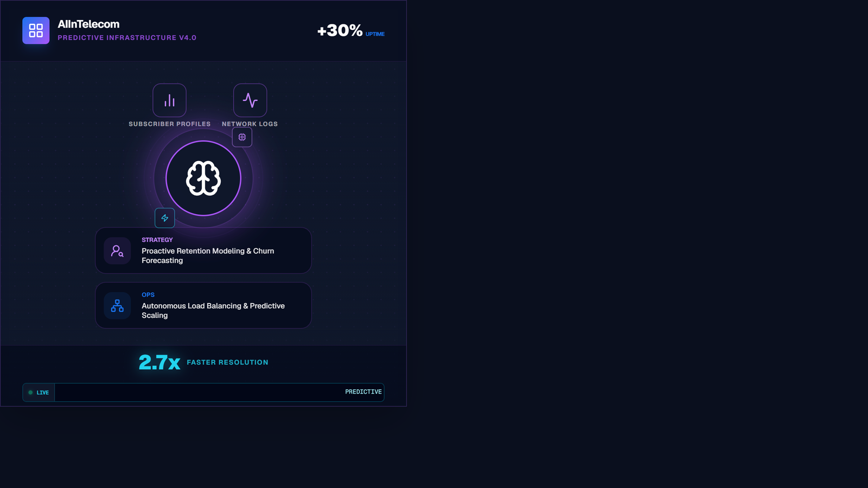Expand the Ops load balancing card
868x488 pixels.
[203, 305]
